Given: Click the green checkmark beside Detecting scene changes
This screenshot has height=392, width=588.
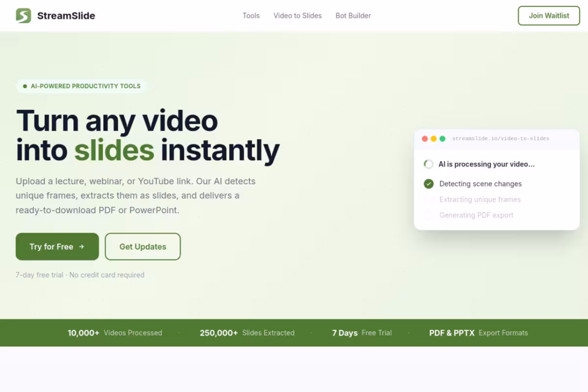Looking at the screenshot, I should 429,184.
